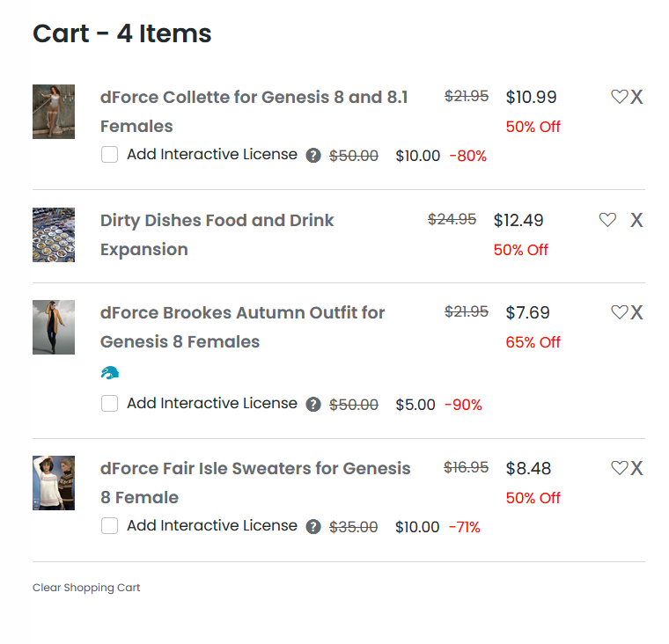Open the Fair Isle Sweaters product image

click(54, 483)
